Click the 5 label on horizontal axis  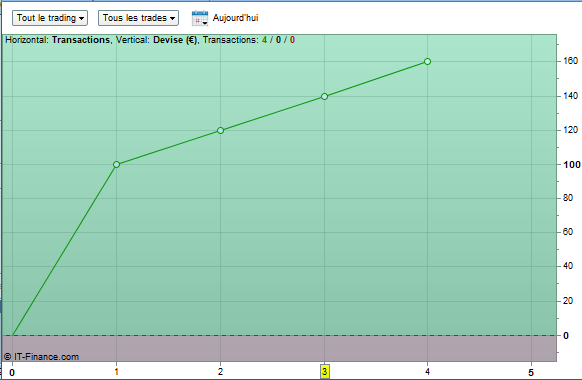531,372
